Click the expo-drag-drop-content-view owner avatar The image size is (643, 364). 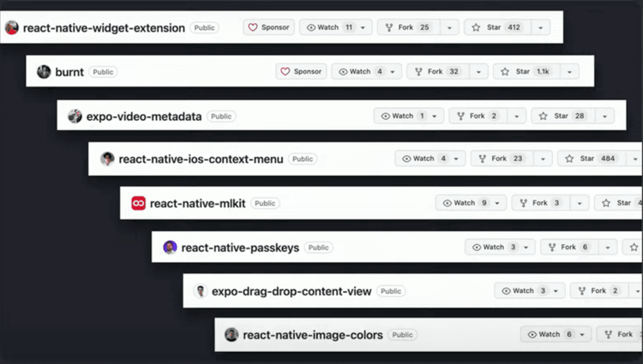[200, 291]
